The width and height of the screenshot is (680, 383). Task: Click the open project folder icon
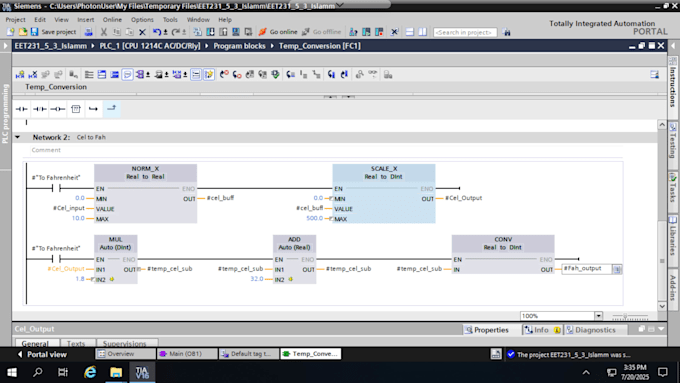pos(23,32)
